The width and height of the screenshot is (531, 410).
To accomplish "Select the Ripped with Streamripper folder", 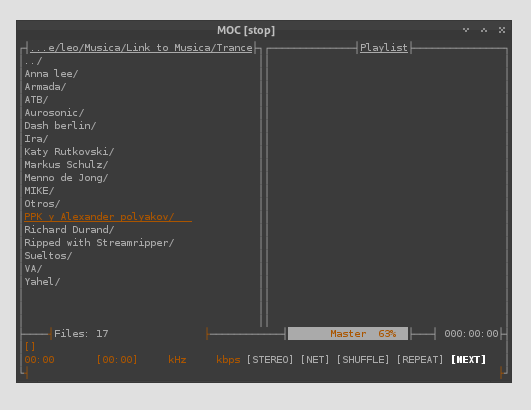I will [99, 243].
